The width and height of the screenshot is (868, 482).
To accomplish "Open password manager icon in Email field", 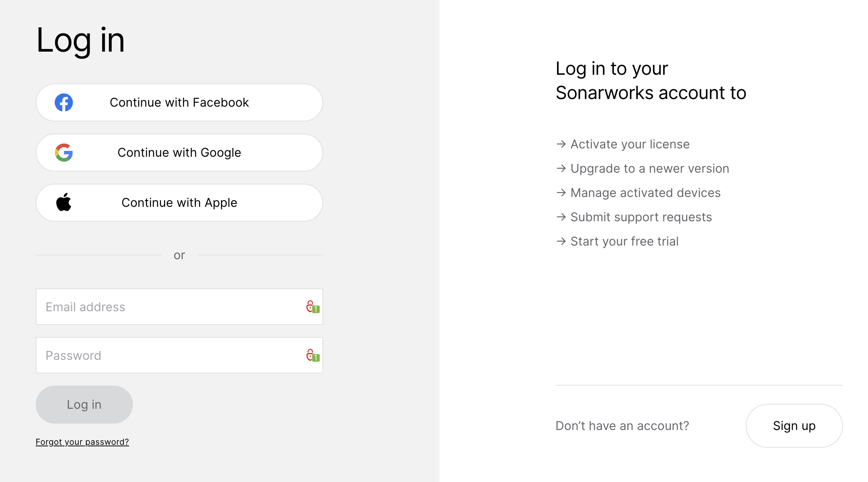I will tap(313, 307).
